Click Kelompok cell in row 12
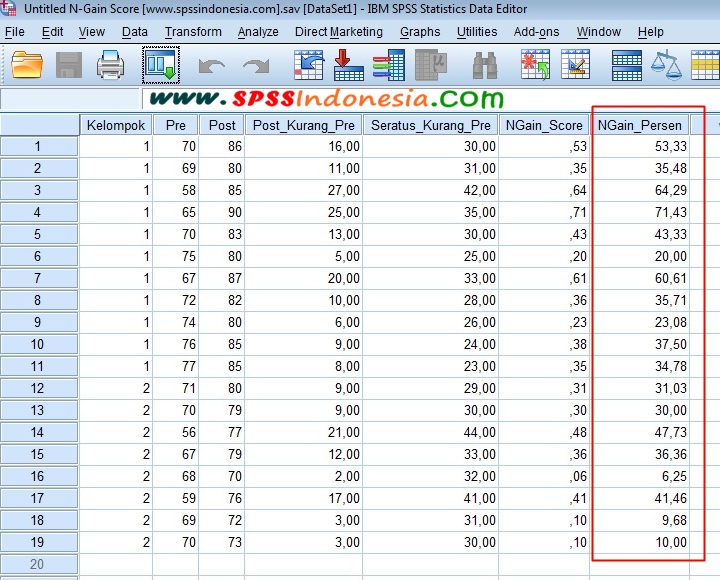720x580 pixels. click(116, 389)
